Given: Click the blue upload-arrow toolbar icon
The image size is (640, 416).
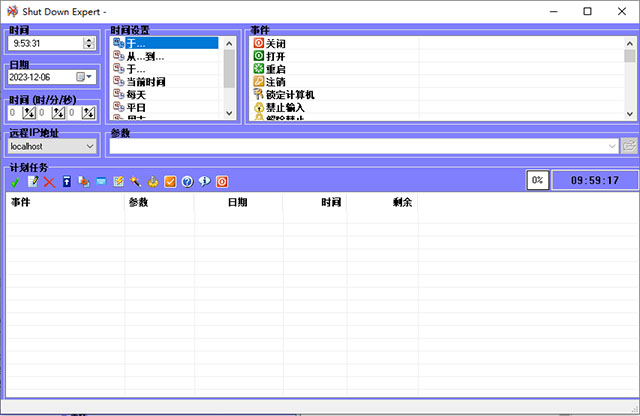Looking at the screenshot, I should (67, 182).
